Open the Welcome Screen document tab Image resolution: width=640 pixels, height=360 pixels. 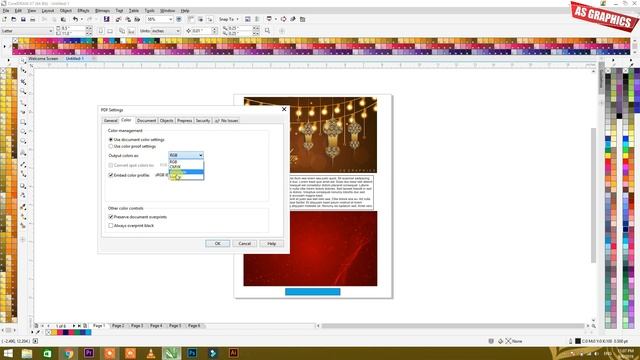tap(43, 59)
